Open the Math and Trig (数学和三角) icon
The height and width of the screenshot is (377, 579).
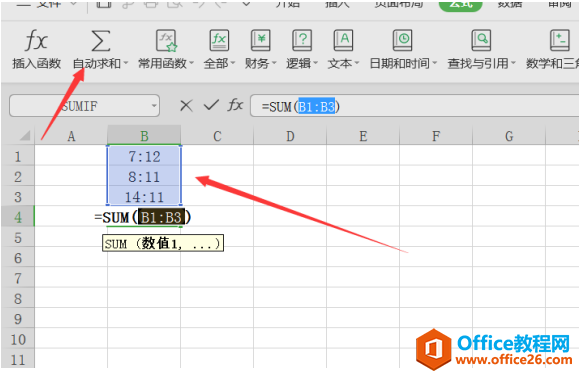(559, 40)
